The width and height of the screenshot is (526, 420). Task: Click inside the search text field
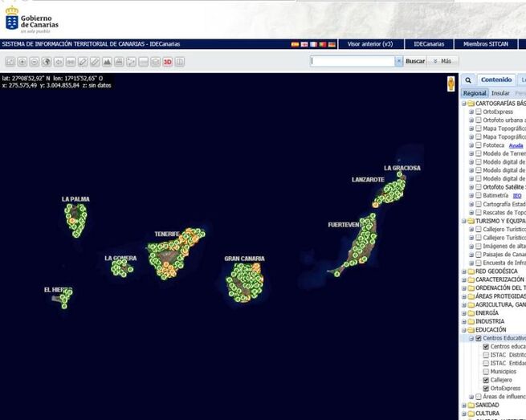352,61
